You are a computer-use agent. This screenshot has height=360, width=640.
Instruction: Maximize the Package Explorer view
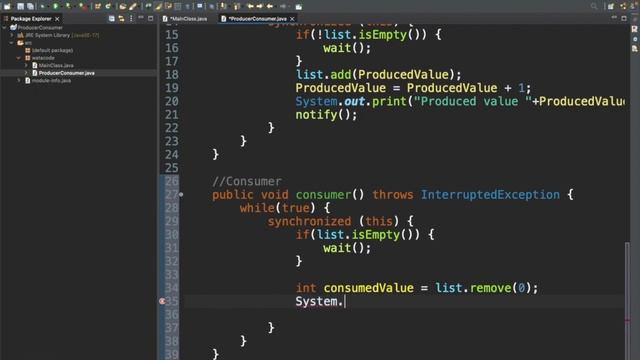tap(151, 18)
